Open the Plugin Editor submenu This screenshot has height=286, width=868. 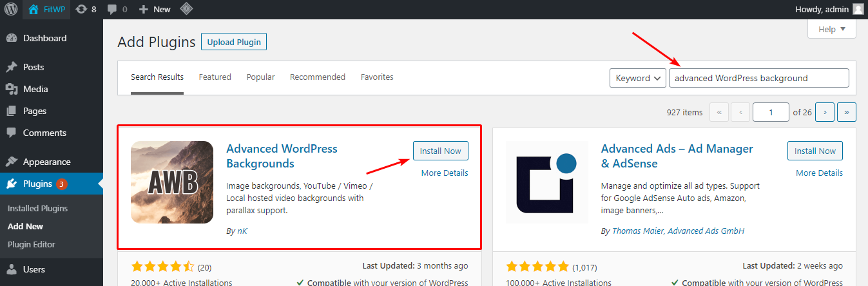tap(32, 244)
